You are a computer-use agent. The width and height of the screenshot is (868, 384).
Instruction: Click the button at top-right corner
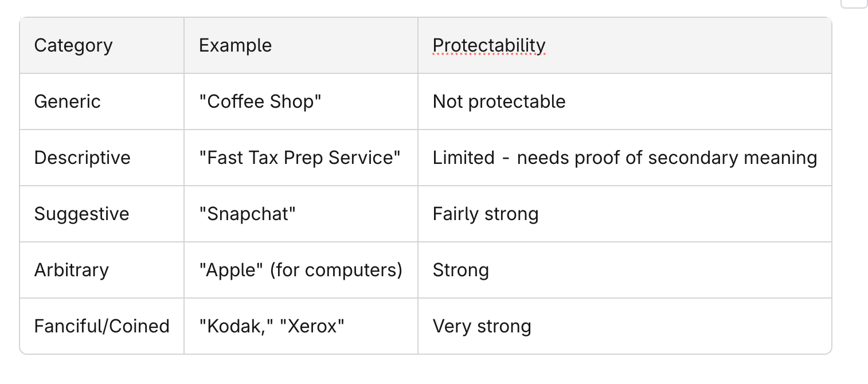pyautogui.click(x=854, y=3)
